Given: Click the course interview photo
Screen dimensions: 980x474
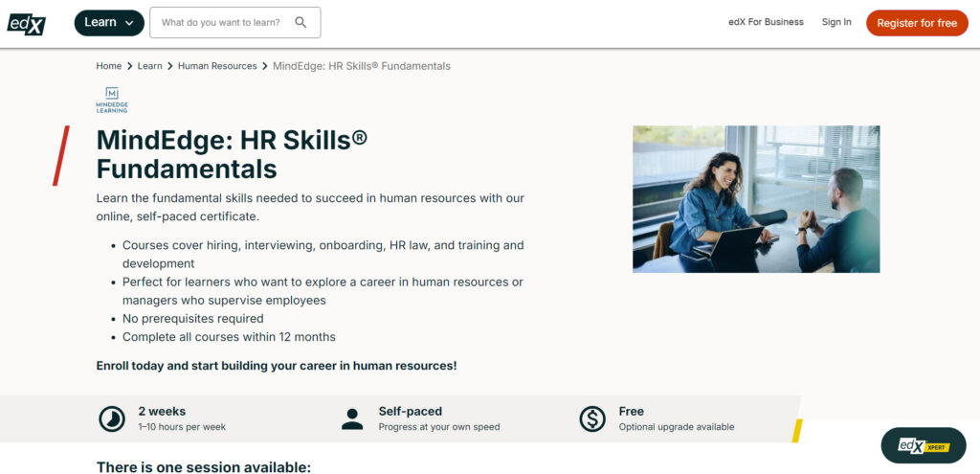Looking at the screenshot, I should click(x=756, y=199).
